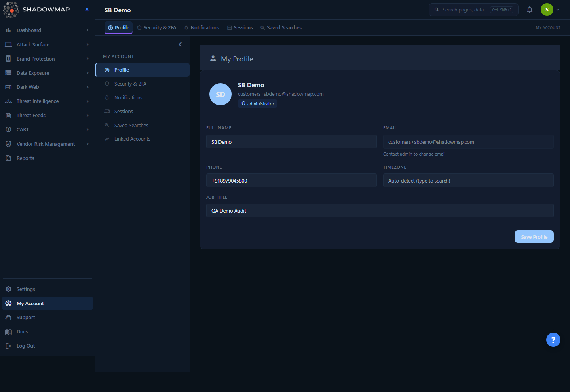Toggle the sidebar pin icon
The image size is (570, 392).
87,10
